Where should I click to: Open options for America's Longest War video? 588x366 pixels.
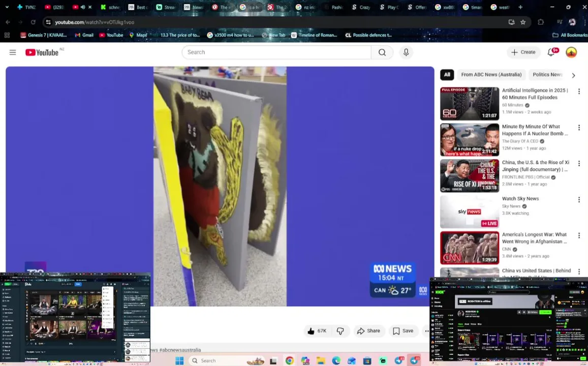(x=579, y=235)
